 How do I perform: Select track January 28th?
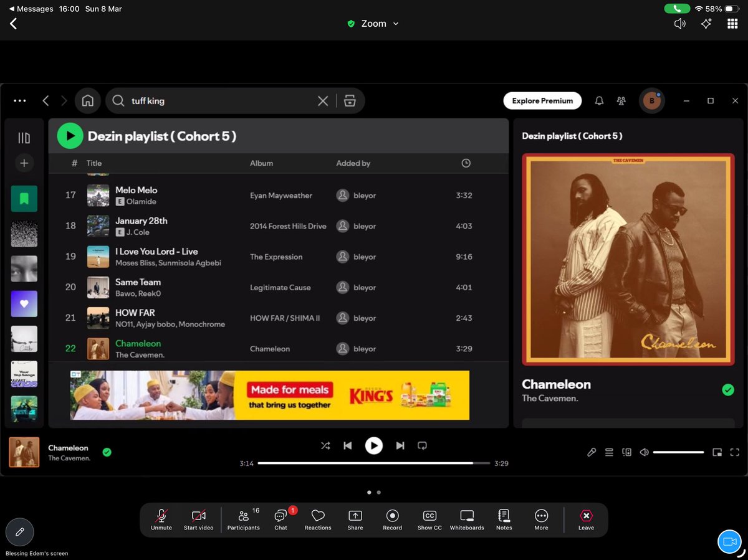(x=279, y=225)
